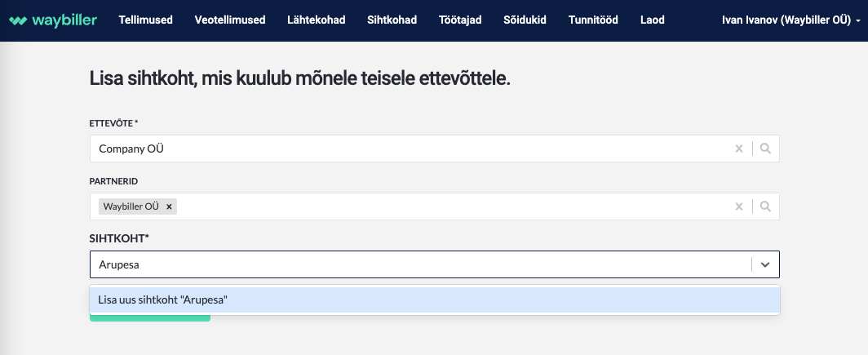The image size is (868, 355).
Task: Click the green submit button below the dropdown
Action: click(150, 318)
